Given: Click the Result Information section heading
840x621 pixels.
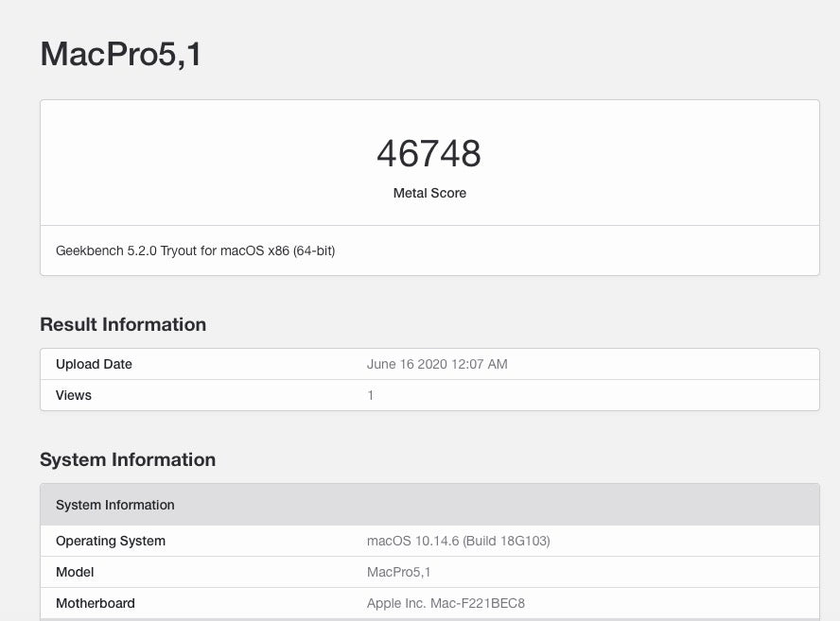Looking at the screenshot, I should (123, 324).
